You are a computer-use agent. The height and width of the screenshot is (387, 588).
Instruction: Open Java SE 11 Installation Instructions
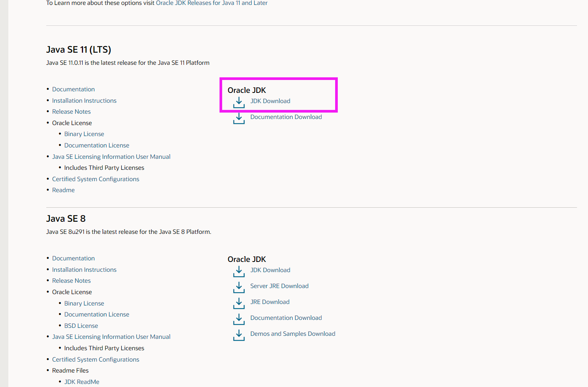point(84,100)
